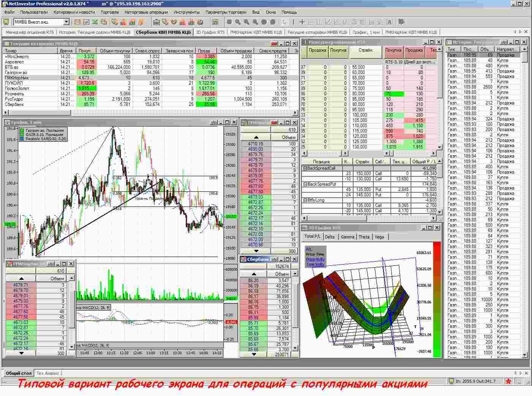This screenshot has width=532, height=396.
Task: Select the Theta tab in 3D chart
Action: tap(364, 237)
